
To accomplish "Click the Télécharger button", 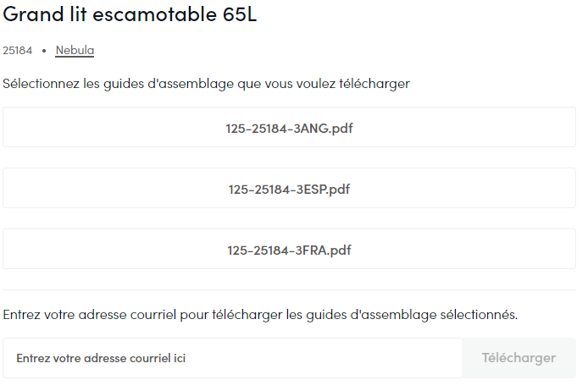I will click(519, 358).
